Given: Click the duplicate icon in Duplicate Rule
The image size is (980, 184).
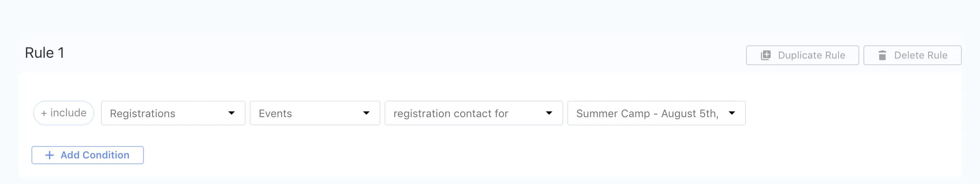Looking at the screenshot, I should (766, 55).
